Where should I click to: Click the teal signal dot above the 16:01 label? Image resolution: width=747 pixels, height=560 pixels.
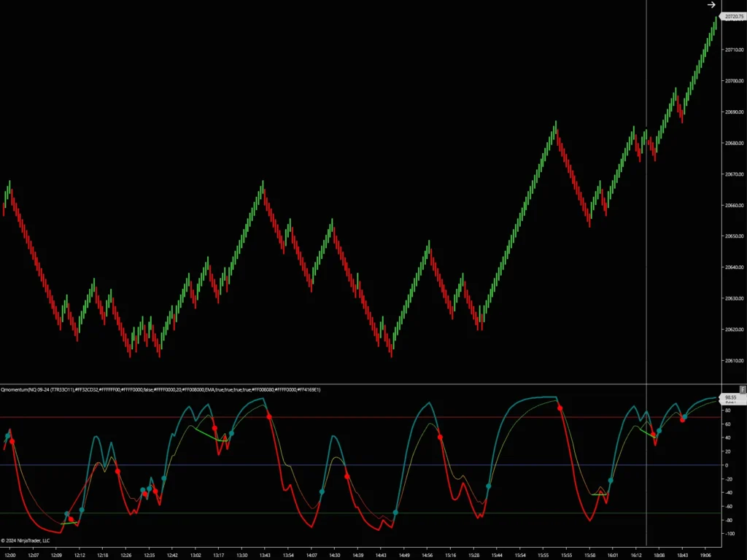(x=611, y=481)
